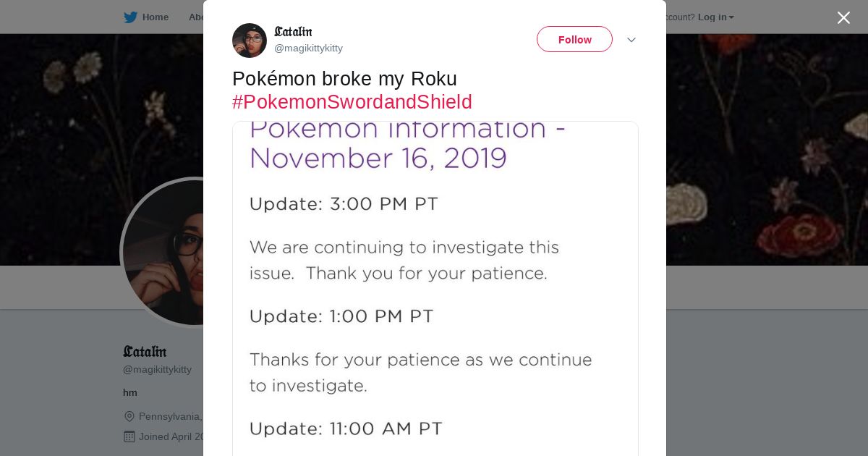Open the partially hidden About menu item
This screenshot has height=456, width=868.
195,17
